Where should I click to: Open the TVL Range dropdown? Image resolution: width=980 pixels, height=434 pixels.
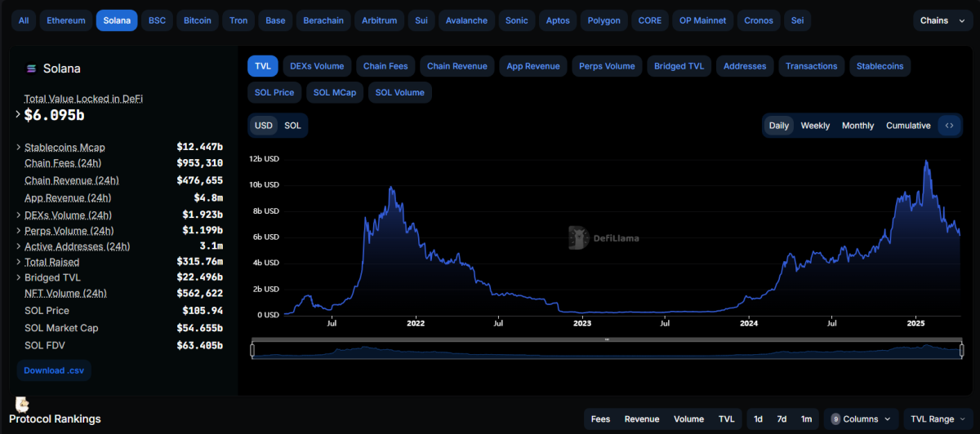[937, 419]
